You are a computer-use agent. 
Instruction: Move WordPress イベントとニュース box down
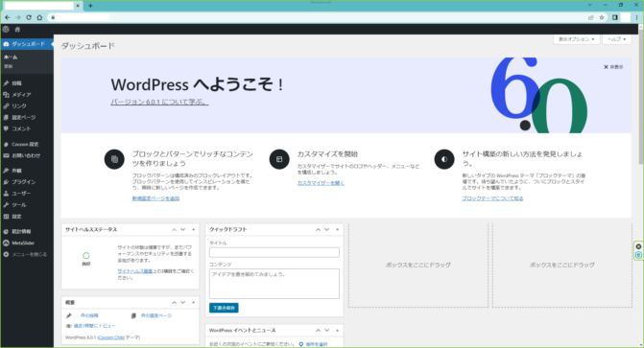(327, 331)
